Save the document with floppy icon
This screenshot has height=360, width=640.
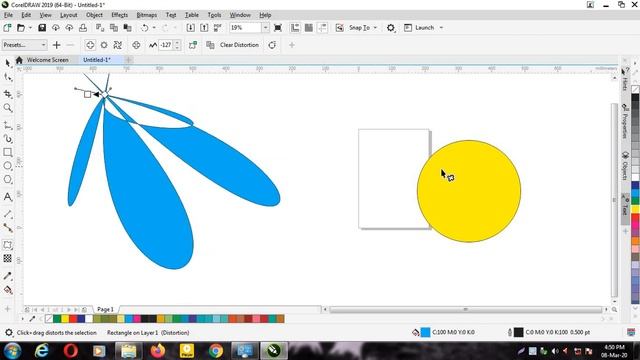(x=42, y=28)
